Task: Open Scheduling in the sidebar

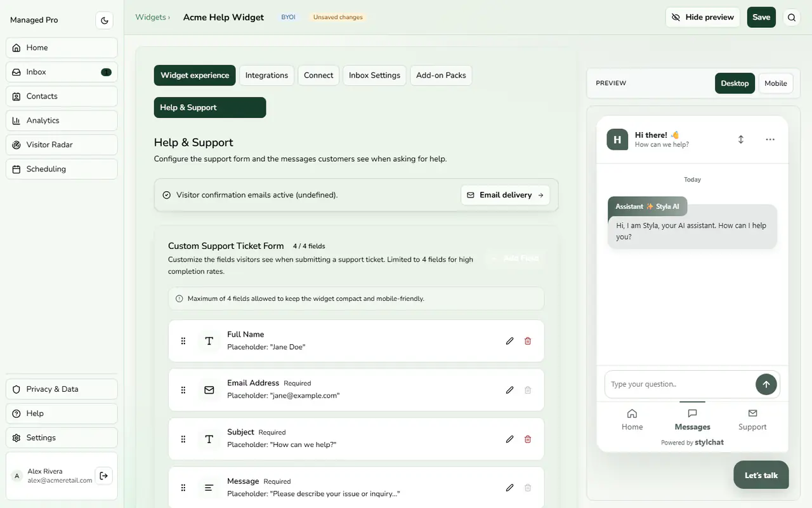Action: point(62,169)
